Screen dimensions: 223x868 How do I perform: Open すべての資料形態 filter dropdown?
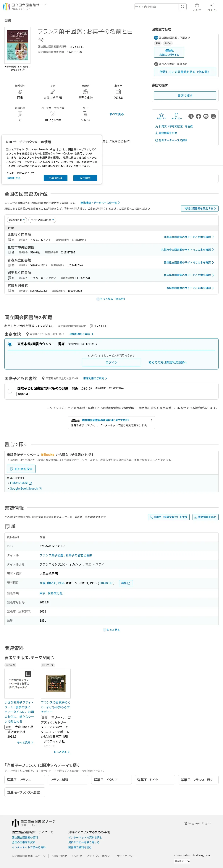coord(42,220)
